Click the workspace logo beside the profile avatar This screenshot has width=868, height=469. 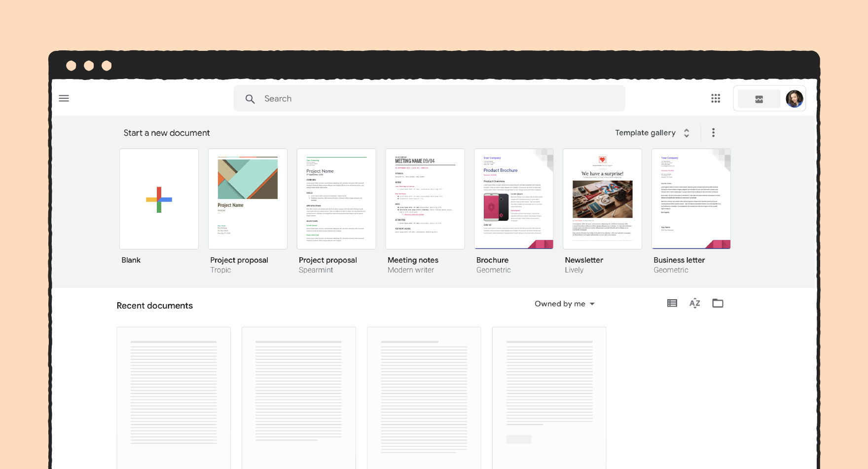pos(759,99)
